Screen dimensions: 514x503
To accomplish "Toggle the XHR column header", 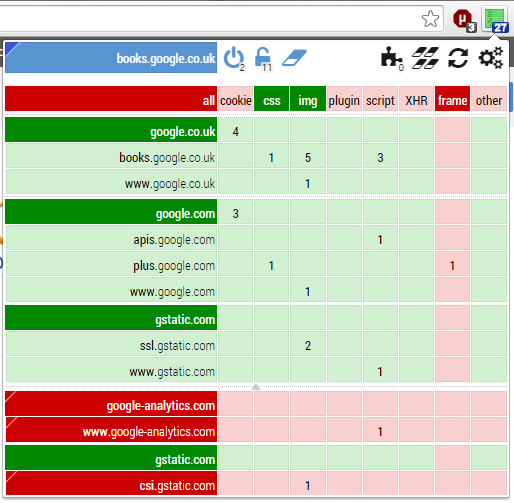I will 416,99.
